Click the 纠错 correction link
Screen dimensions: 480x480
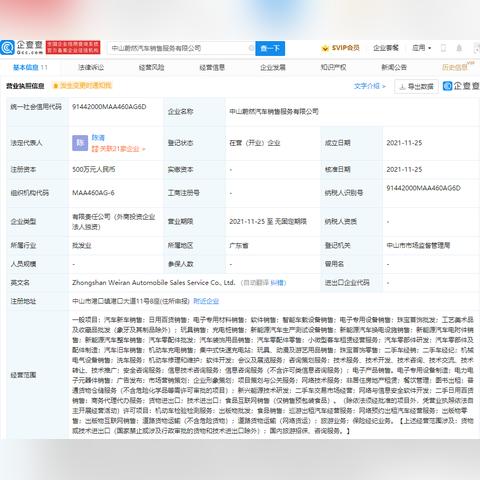tap(277, 283)
